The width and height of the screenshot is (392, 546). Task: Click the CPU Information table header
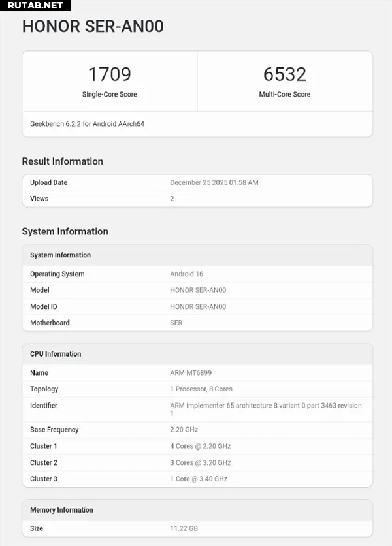pos(56,354)
